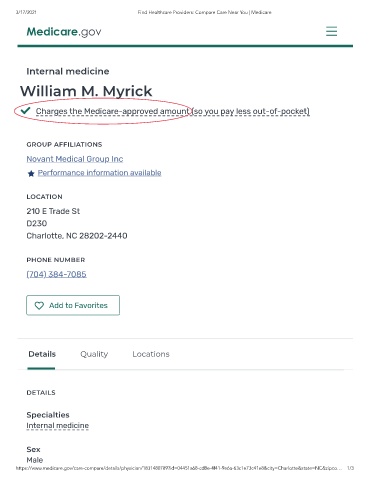The height and width of the screenshot is (480, 370).
Task: Show Charges the Medicare-approved amount tooltip
Action: pyautogui.click(x=112, y=111)
